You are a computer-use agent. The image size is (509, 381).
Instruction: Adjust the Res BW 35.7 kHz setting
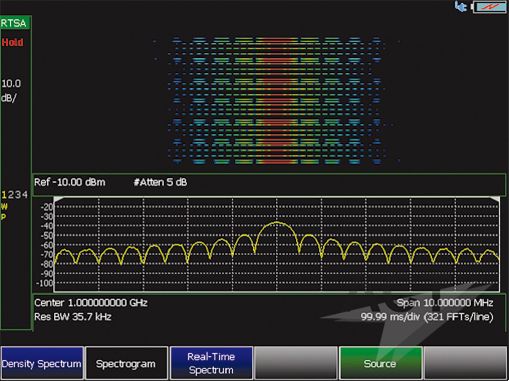pos(73,316)
